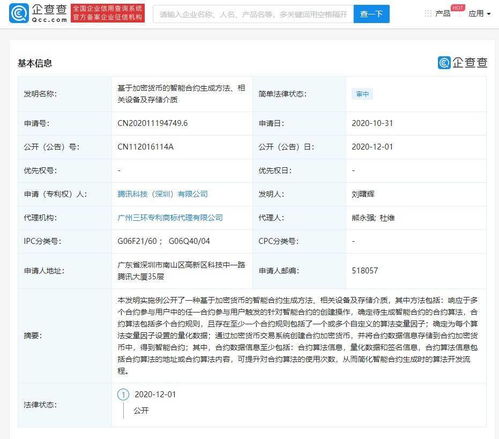Click the inventor name 刘建辉

[363, 194]
